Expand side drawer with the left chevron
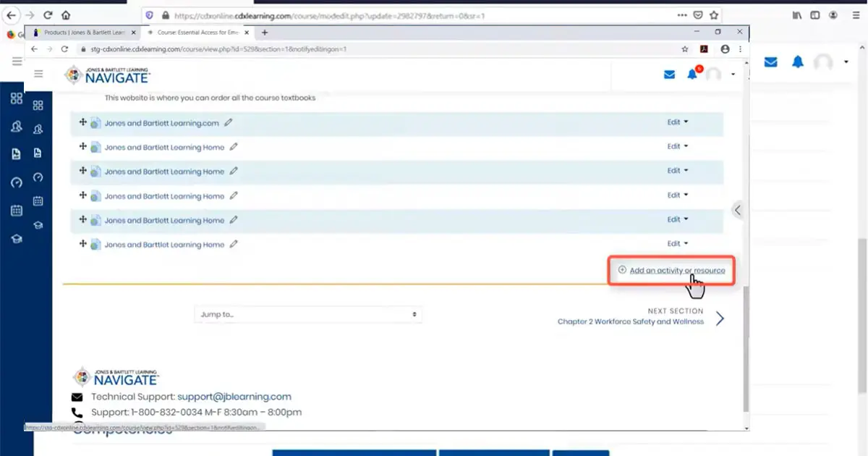This screenshot has width=868, height=456. (737, 211)
